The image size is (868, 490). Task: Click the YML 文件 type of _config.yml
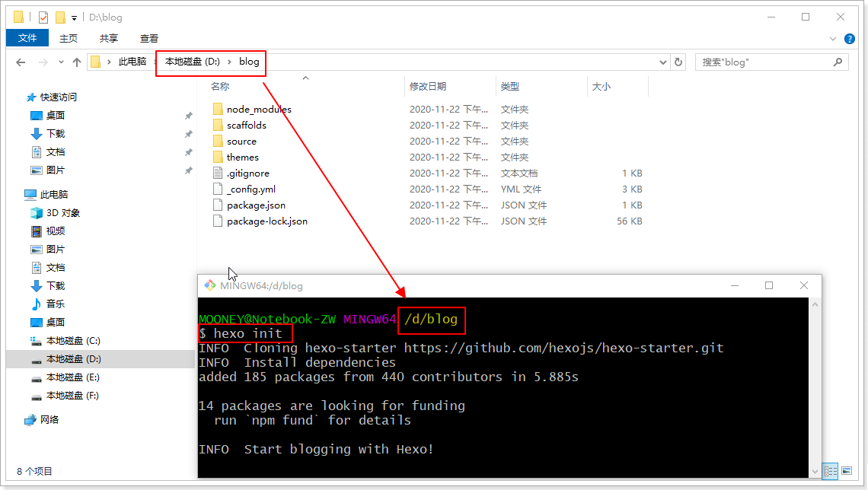coord(521,189)
